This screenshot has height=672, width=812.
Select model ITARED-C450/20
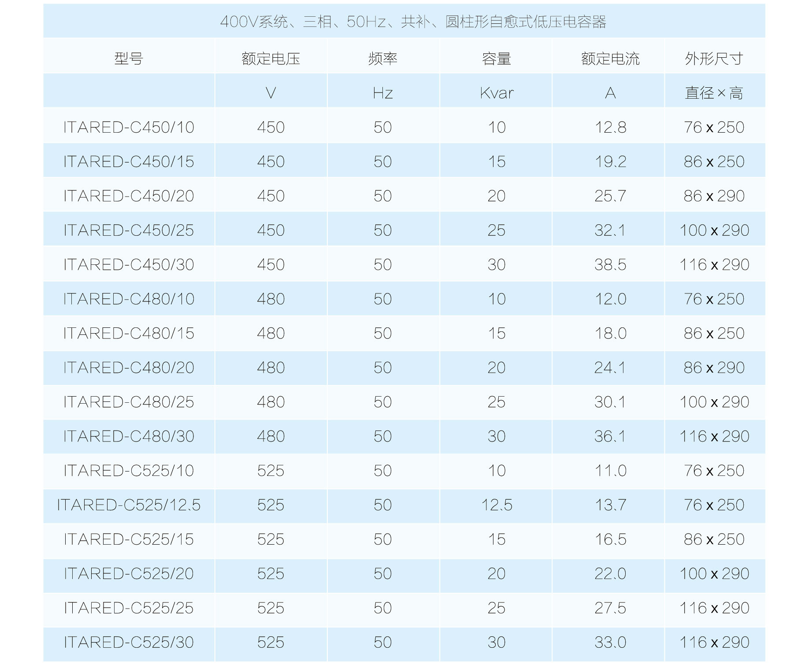pos(129,196)
